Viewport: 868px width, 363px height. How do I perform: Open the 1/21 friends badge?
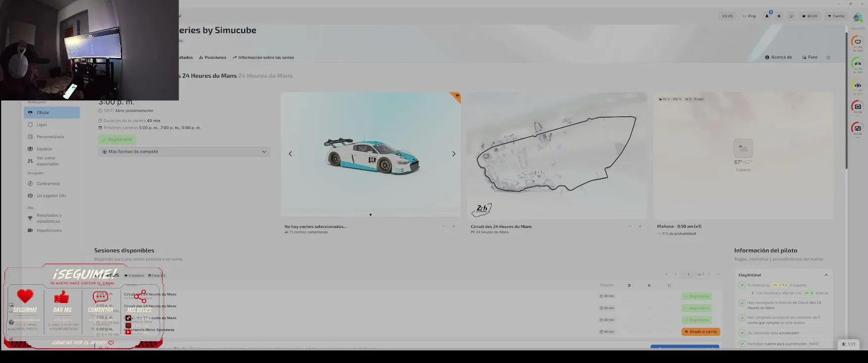click(848, 344)
